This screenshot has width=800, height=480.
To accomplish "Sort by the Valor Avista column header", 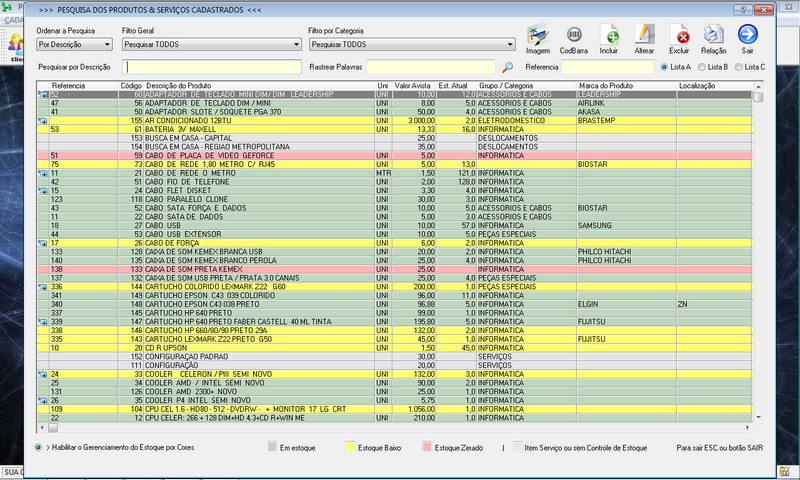I will pyautogui.click(x=412, y=86).
